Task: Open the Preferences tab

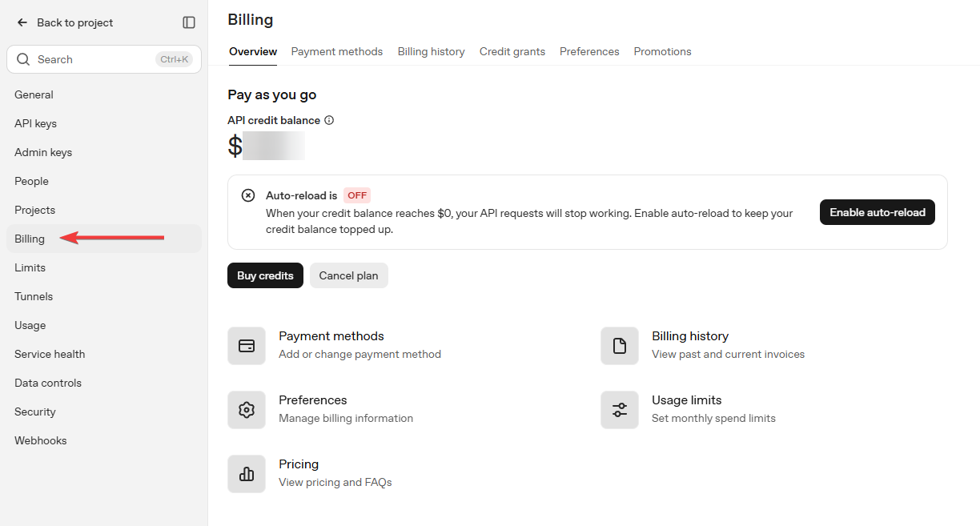Action: click(x=589, y=51)
